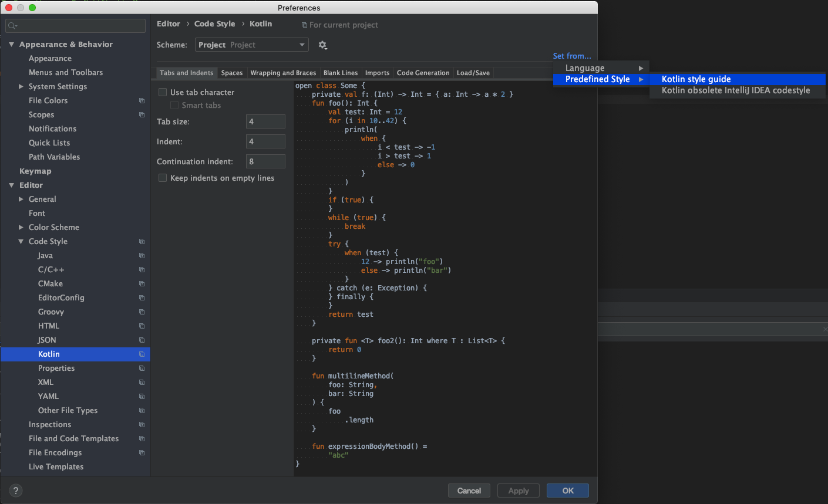Select Font under Editor
This screenshot has width=828, height=504.
(37, 214)
